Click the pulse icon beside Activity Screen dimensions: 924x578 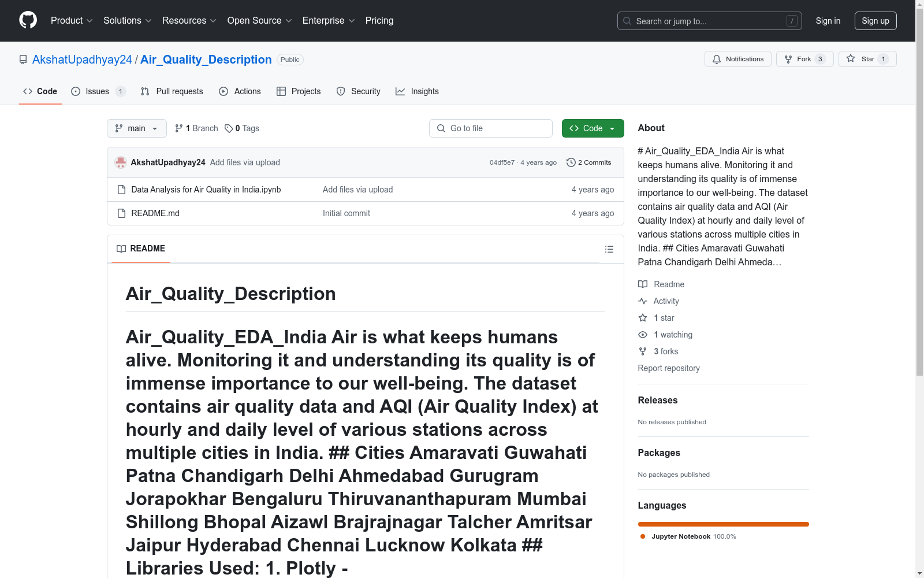pyautogui.click(x=643, y=301)
